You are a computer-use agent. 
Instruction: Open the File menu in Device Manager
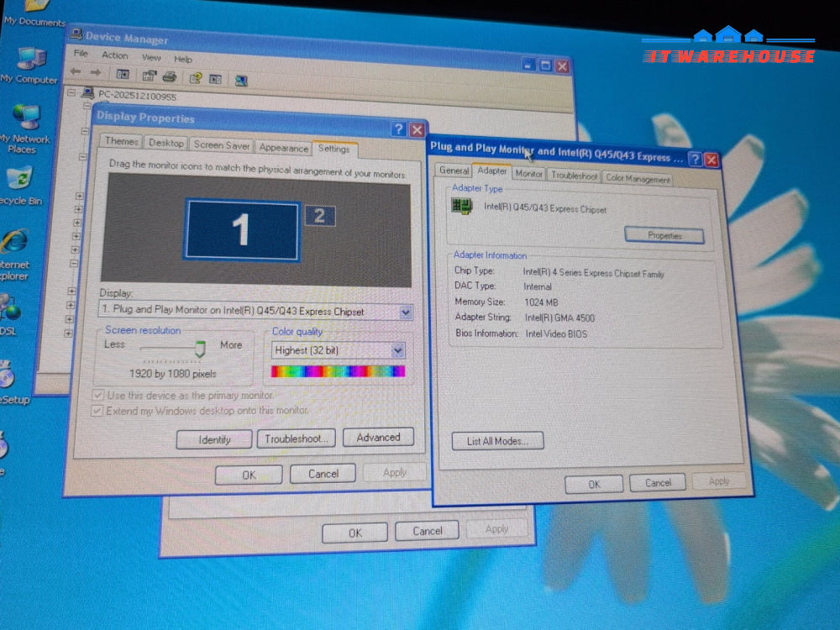[81, 53]
